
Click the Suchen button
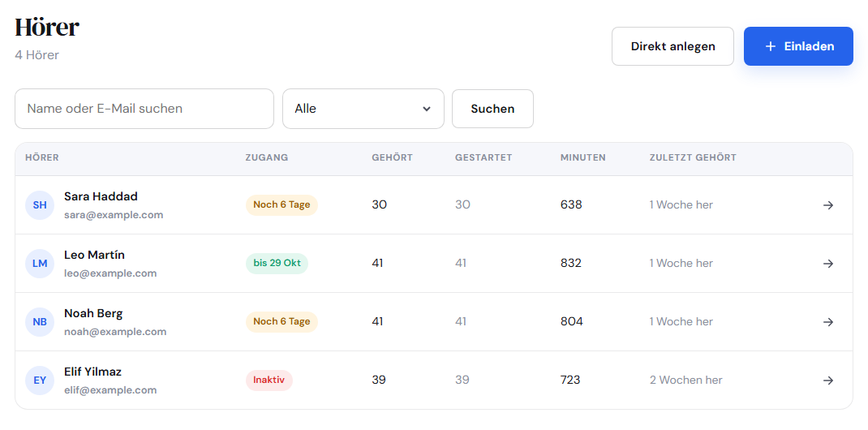(x=492, y=109)
